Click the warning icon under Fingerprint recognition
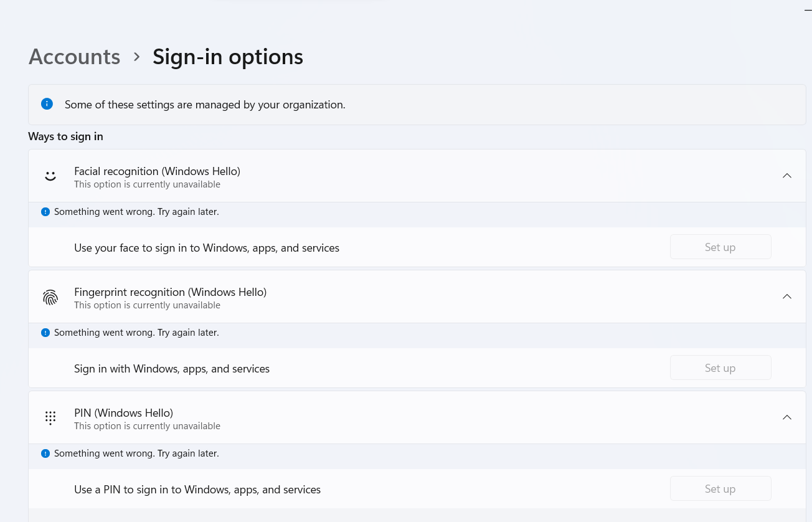The image size is (812, 522). pos(45,333)
